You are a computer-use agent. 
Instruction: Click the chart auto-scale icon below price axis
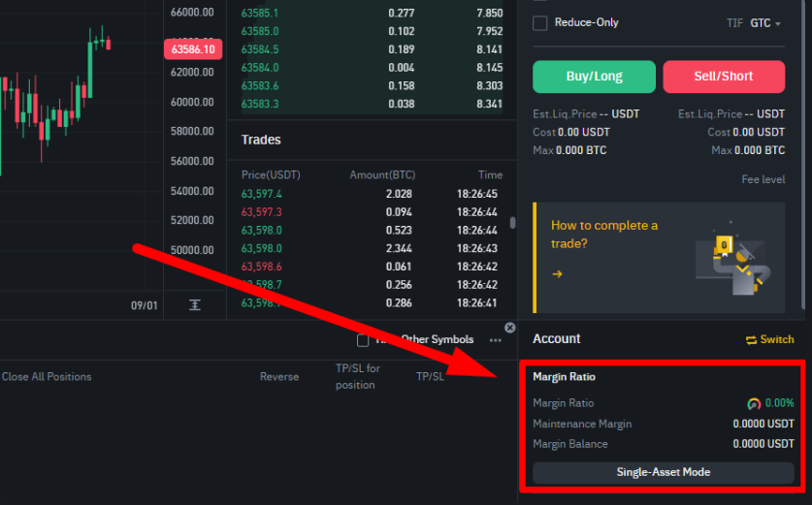(195, 305)
